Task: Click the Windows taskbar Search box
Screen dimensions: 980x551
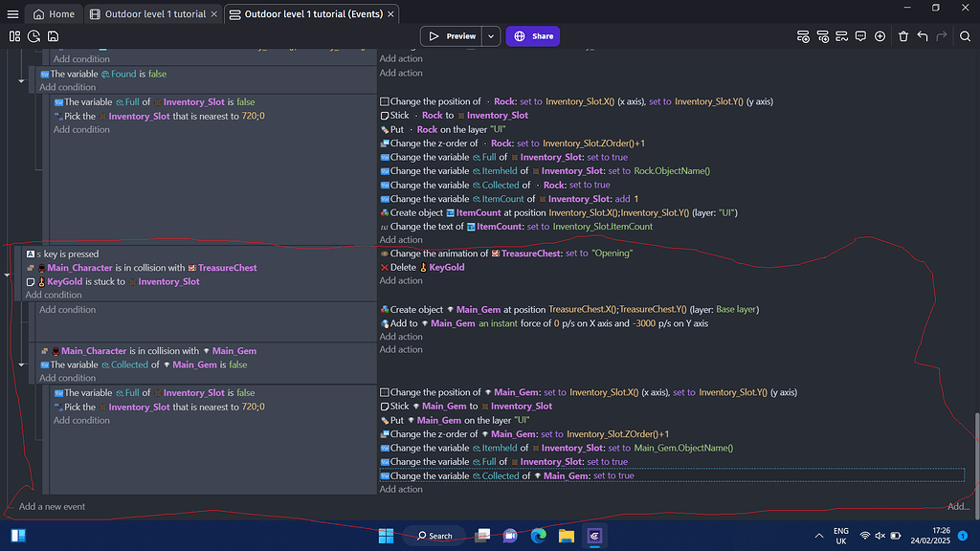Action: click(435, 536)
